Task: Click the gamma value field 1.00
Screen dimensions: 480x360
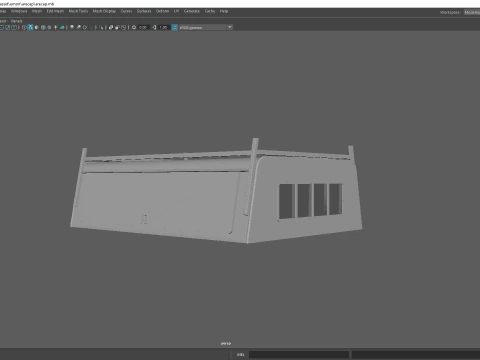Action: pos(163,27)
